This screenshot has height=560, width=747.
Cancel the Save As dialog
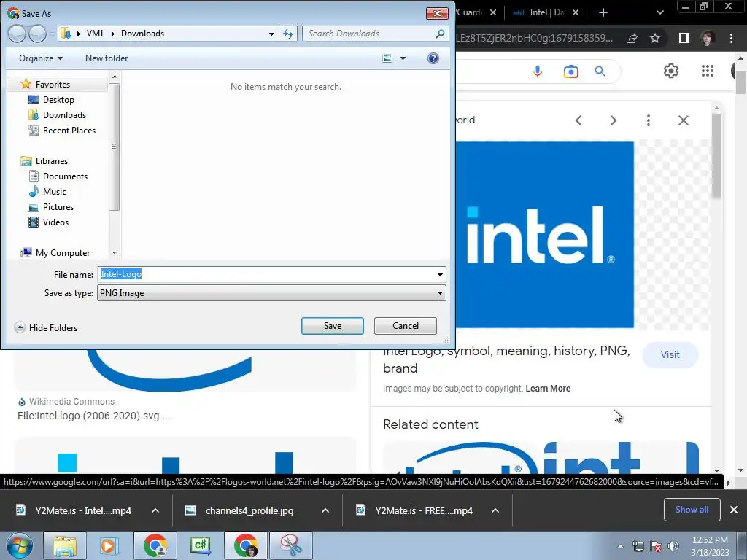pyautogui.click(x=406, y=326)
